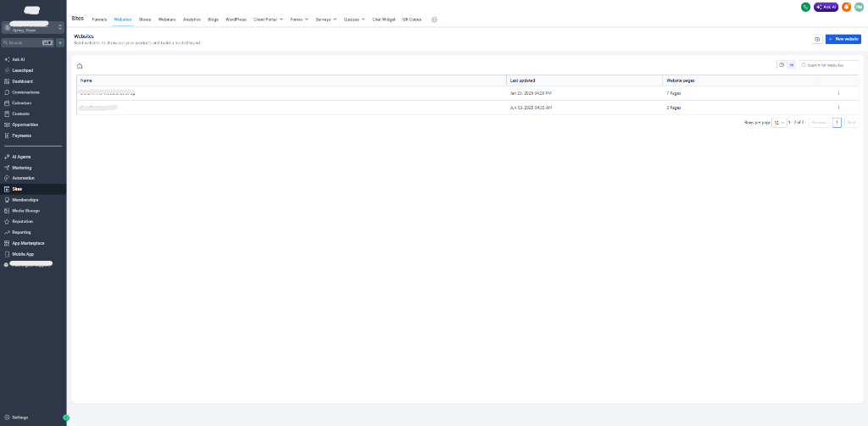The width and height of the screenshot is (868, 426).
Task: Select the Websites tab
Action: pos(123,19)
